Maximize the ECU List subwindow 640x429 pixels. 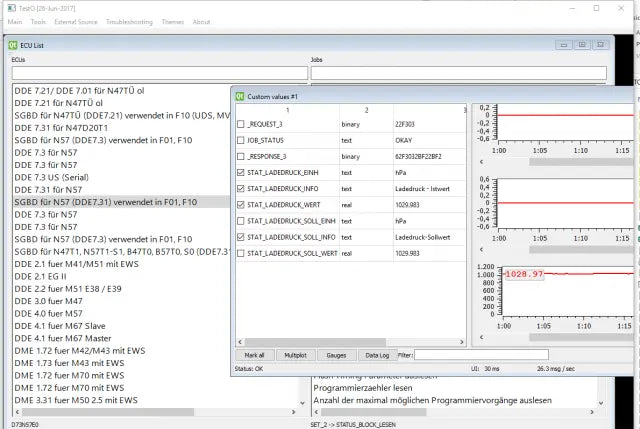[581, 44]
